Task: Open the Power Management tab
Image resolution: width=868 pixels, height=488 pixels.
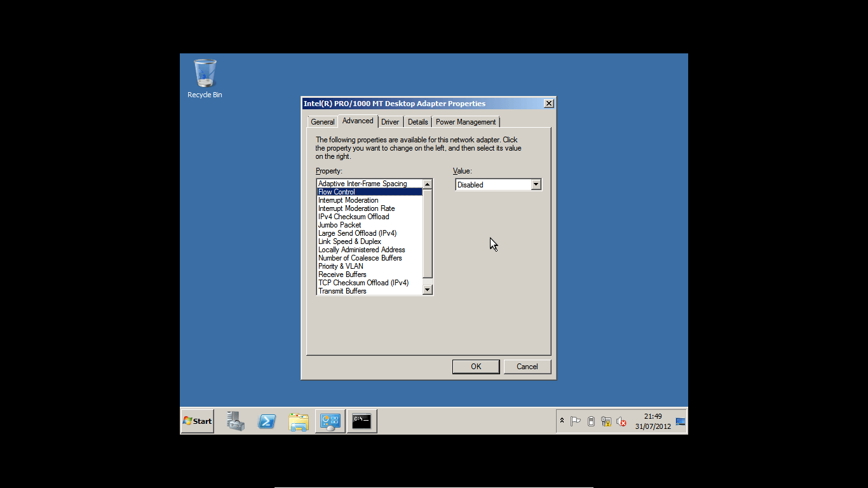Action: [465, 122]
